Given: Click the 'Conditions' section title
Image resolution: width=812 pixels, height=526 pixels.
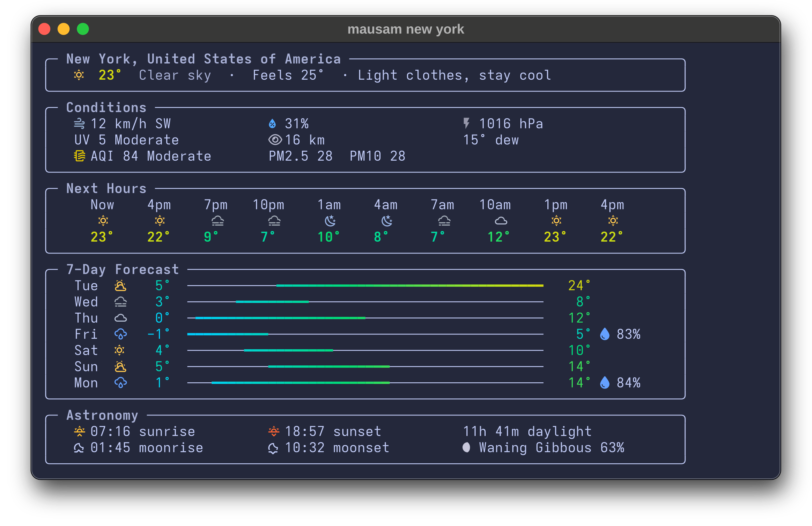Looking at the screenshot, I should [x=106, y=108].
